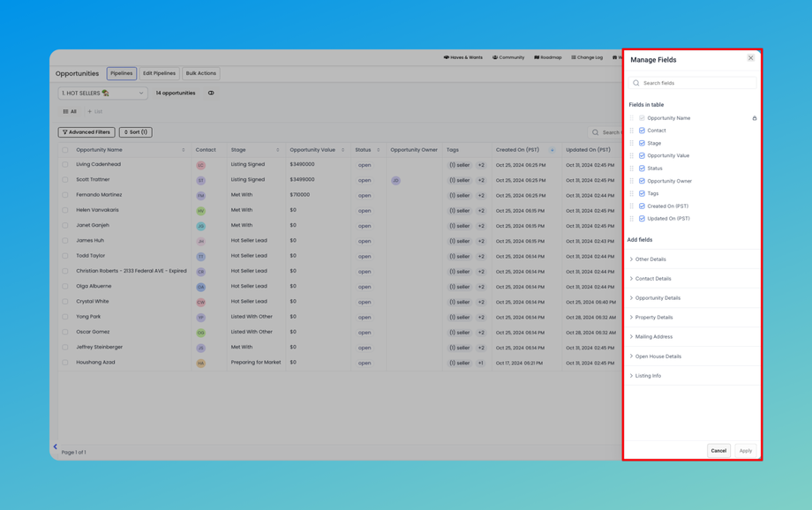
Task: Click the magnifier icon in Search fields
Action: 636,83
